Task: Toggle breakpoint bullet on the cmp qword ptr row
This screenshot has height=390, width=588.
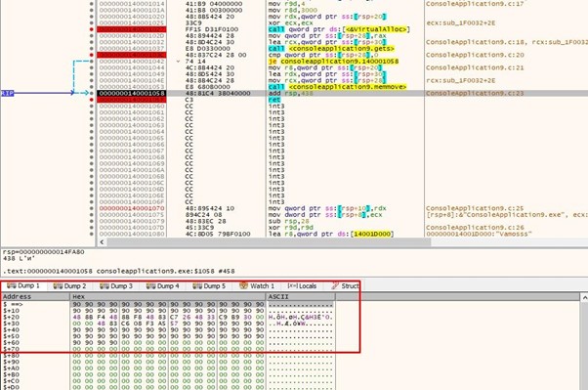Action: [92, 55]
